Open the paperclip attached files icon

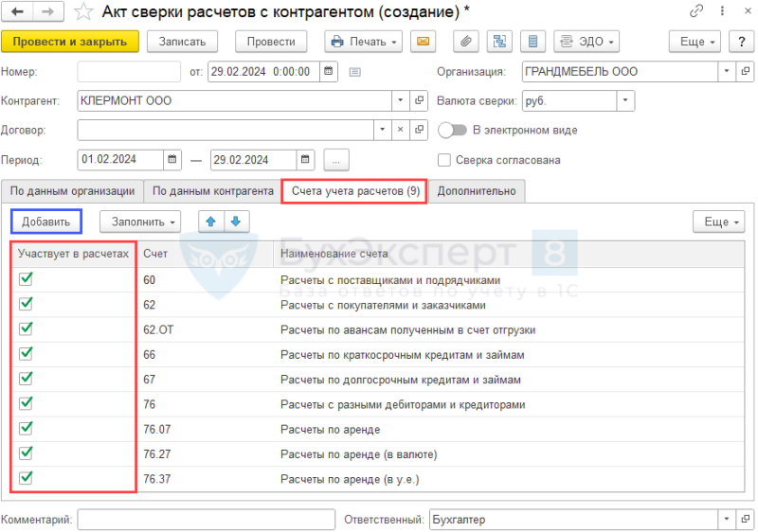tap(465, 42)
